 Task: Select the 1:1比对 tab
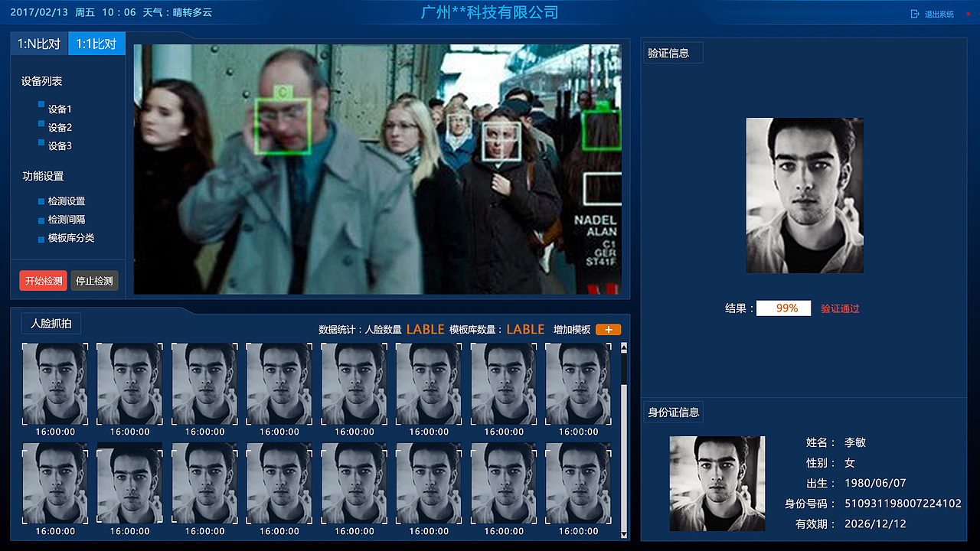point(96,44)
